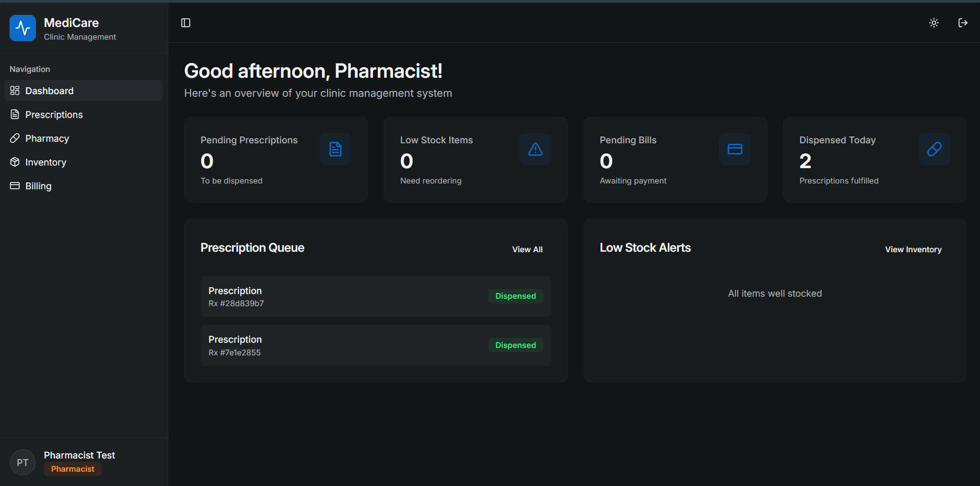Navigate to the Billing page

pyautogui.click(x=38, y=186)
